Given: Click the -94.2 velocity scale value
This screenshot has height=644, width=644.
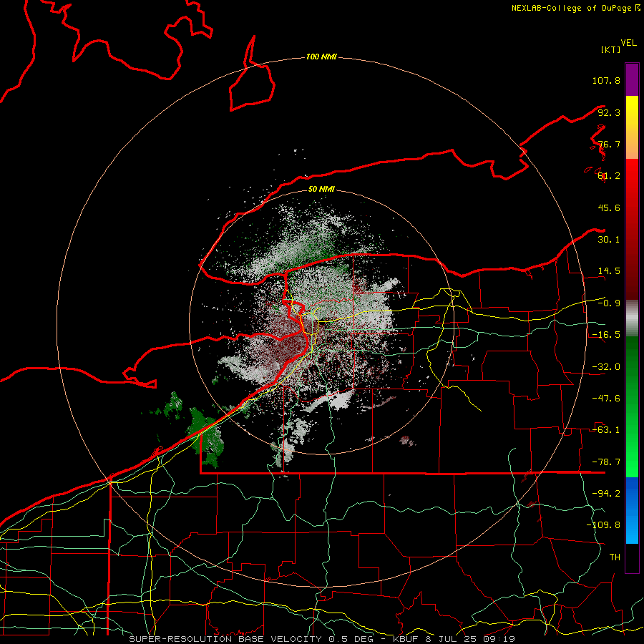Looking at the screenshot, I should tap(606, 494).
